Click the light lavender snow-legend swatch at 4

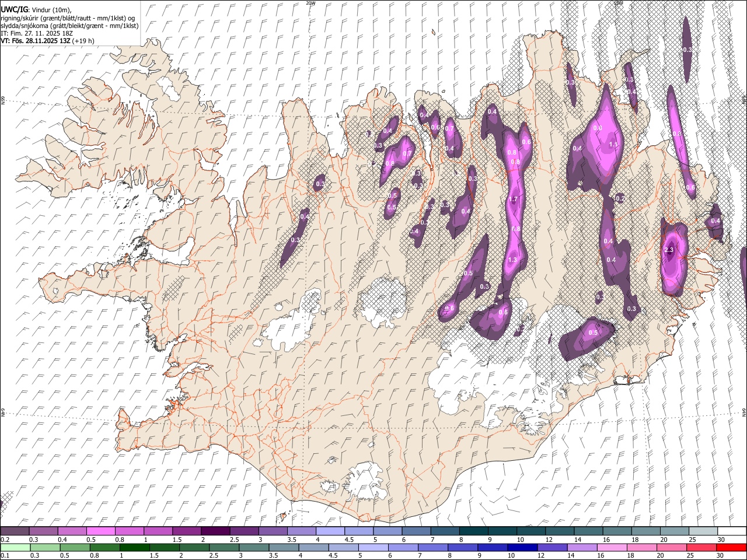[x=330, y=531]
